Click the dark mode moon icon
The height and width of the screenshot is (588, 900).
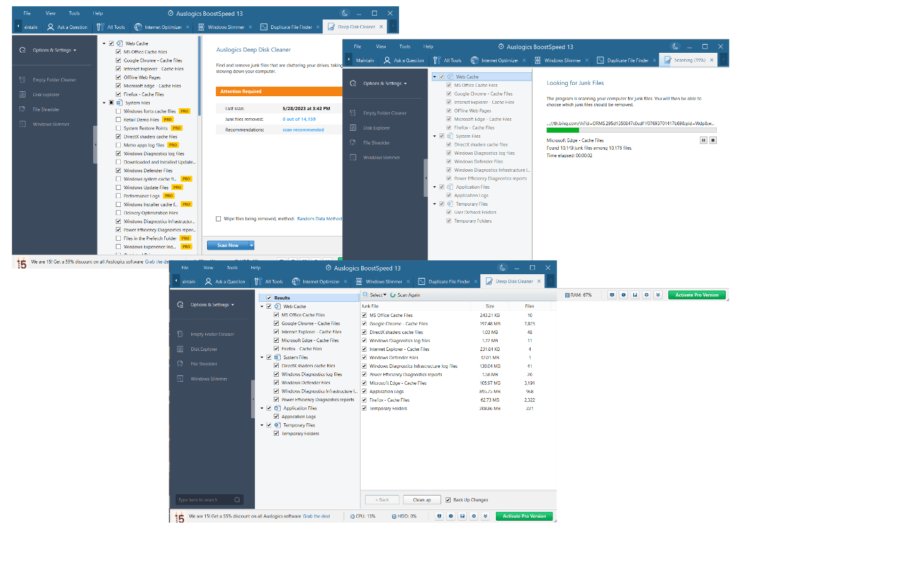click(502, 267)
